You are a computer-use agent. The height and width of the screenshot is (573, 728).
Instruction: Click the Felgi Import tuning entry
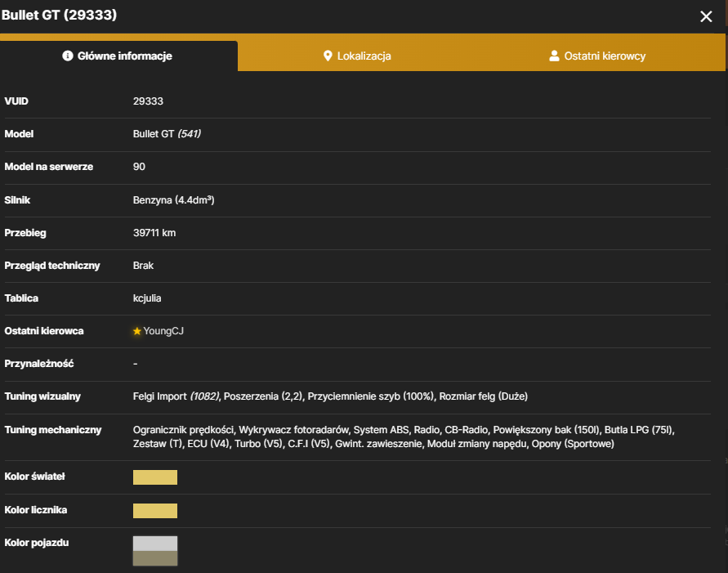pos(176,396)
